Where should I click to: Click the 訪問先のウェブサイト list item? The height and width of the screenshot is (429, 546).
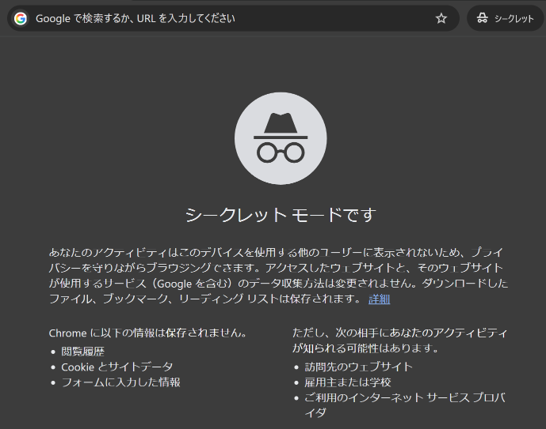click(359, 367)
